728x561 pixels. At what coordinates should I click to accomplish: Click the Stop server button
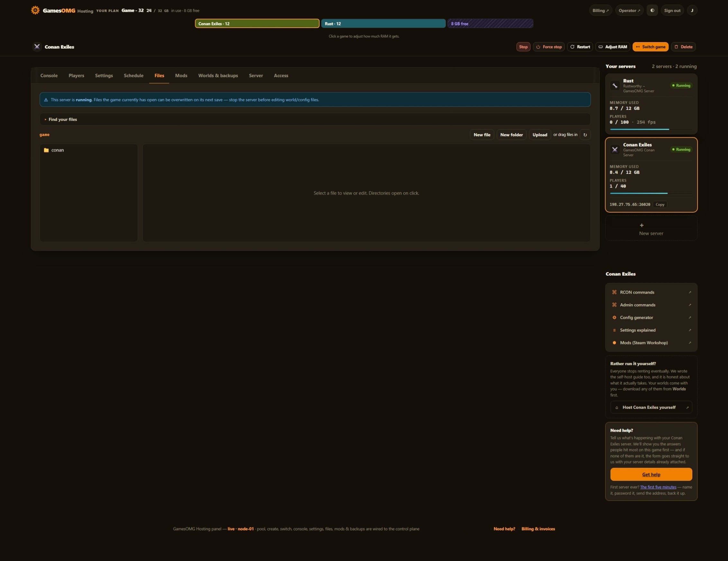(x=523, y=47)
